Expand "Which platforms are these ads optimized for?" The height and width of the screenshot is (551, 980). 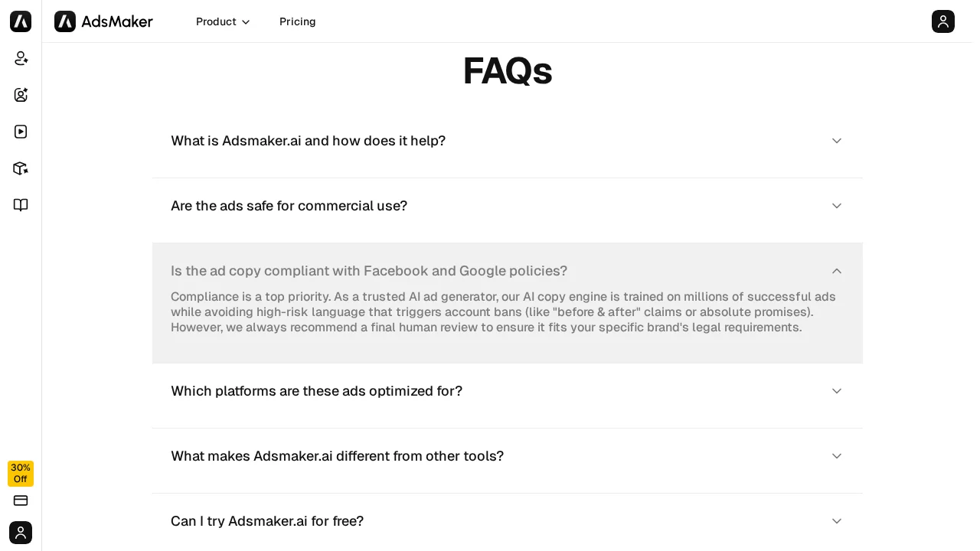(316, 391)
